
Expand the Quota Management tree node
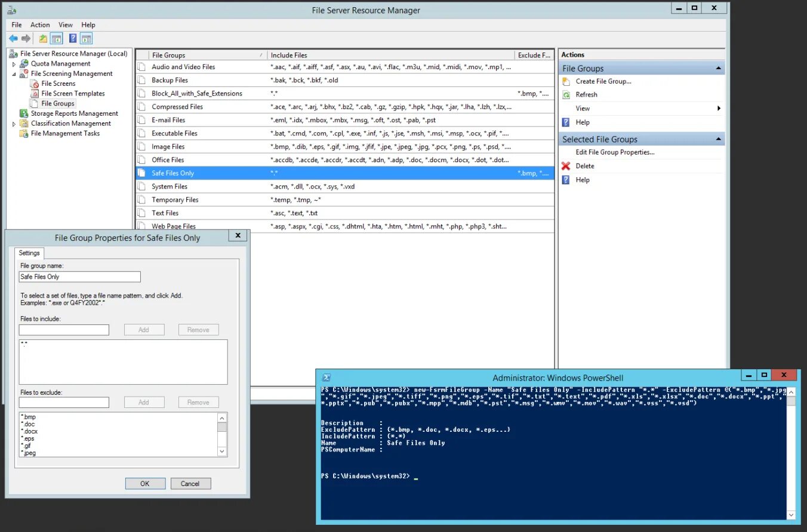(14, 64)
